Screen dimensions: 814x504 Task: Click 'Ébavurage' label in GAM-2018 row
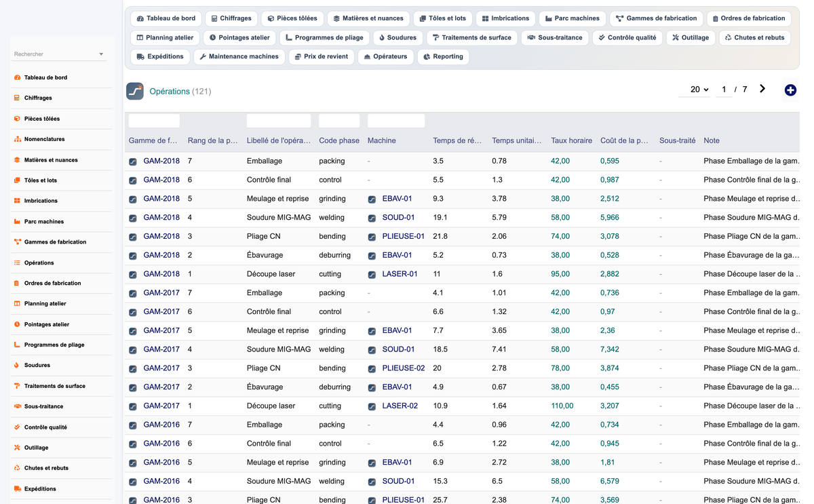pyautogui.click(x=265, y=255)
